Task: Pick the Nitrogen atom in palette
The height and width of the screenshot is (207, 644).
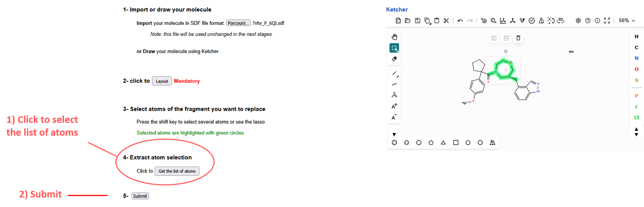Action: [636, 58]
